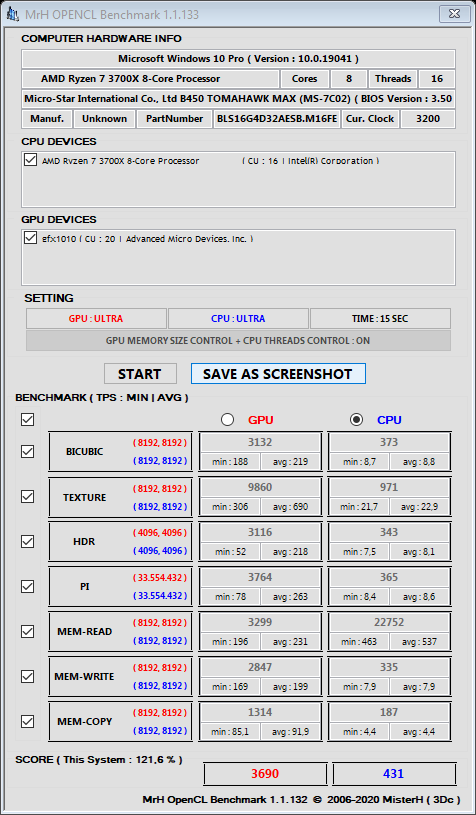This screenshot has height=815, width=476.
Task: Click total CPU score 431
Action: tap(393, 774)
